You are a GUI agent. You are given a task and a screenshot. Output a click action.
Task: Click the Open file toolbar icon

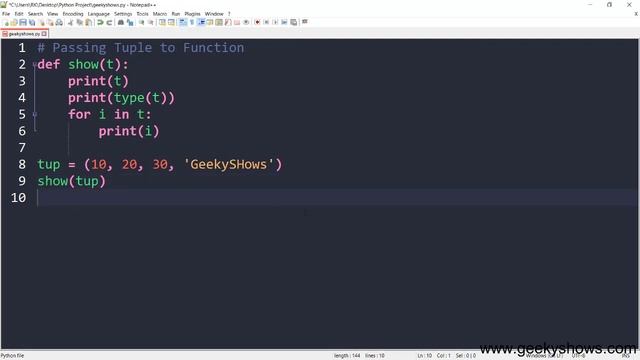[14, 22]
